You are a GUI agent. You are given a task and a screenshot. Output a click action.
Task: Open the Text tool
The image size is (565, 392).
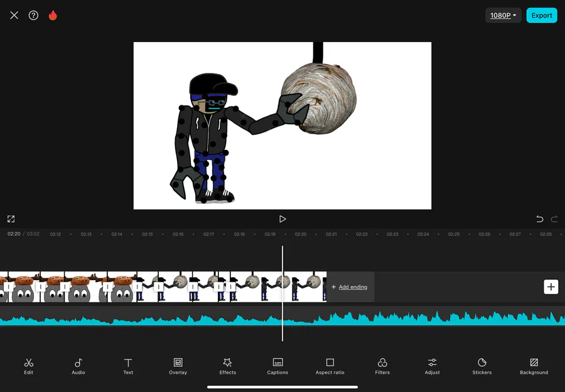pos(128,366)
